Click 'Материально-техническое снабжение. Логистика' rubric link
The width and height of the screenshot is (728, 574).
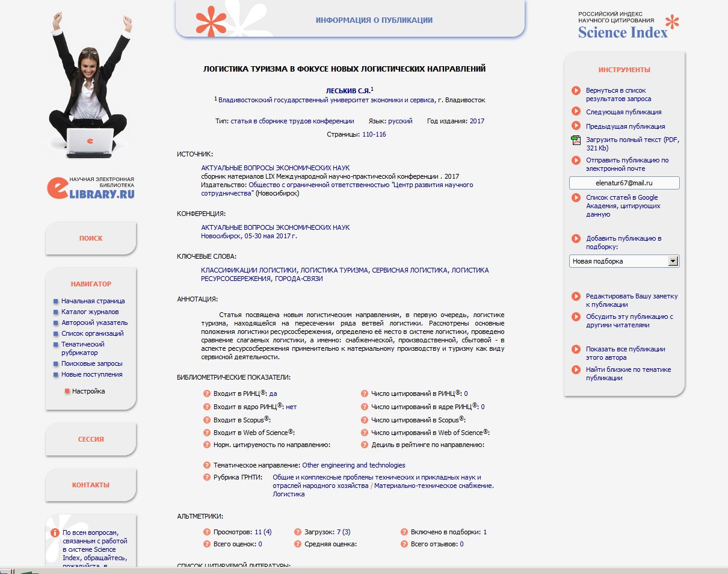point(383,490)
